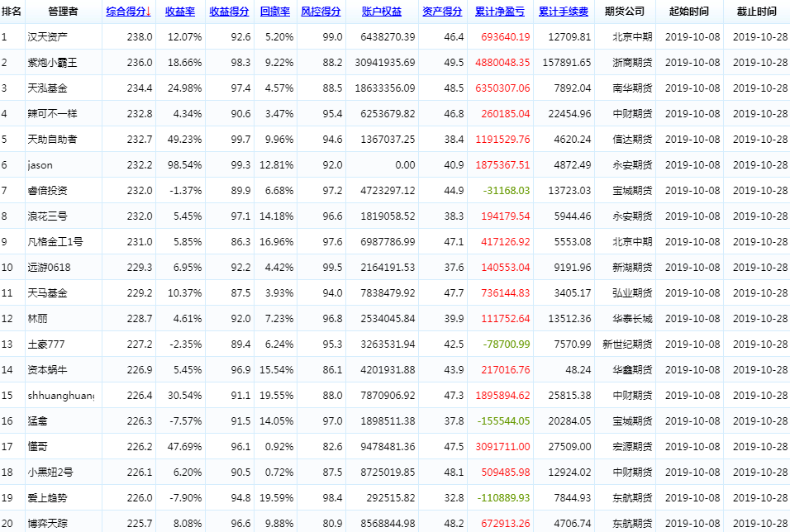Select manager 天马基金
790x532 pixels.
(x=47, y=292)
